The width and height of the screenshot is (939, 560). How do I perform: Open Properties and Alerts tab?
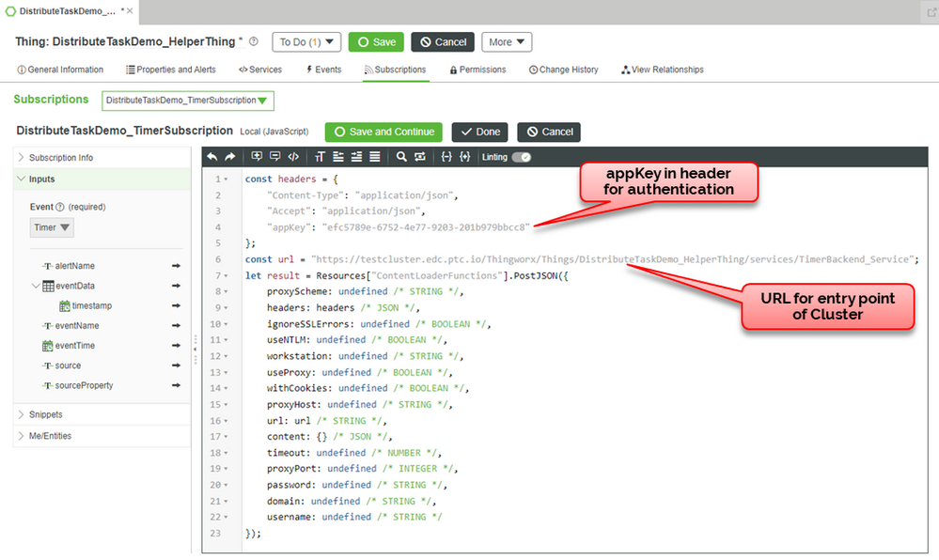(x=171, y=70)
